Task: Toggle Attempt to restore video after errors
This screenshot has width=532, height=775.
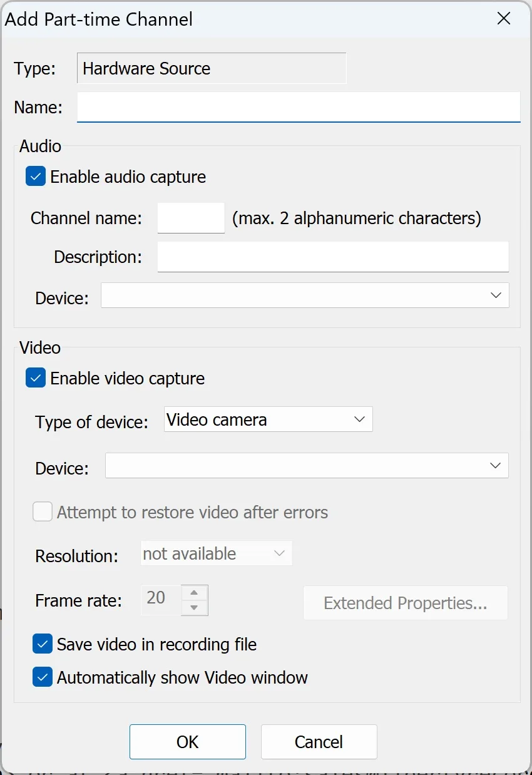Action: tap(43, 512)
